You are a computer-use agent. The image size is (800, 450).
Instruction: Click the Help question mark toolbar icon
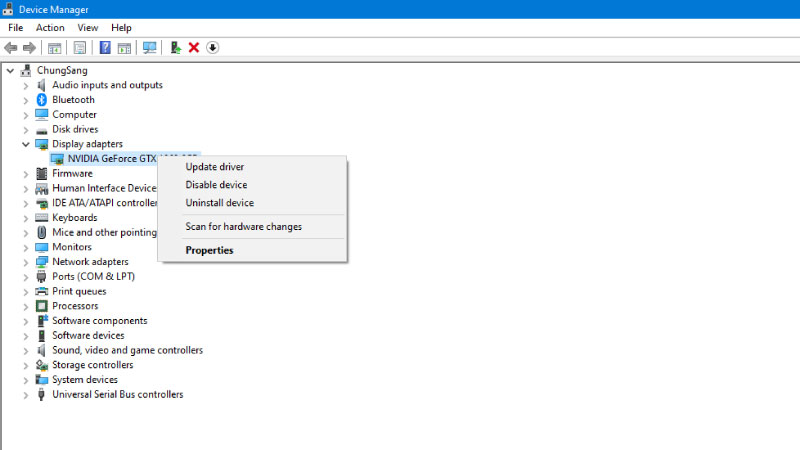(x=105, y=48)
